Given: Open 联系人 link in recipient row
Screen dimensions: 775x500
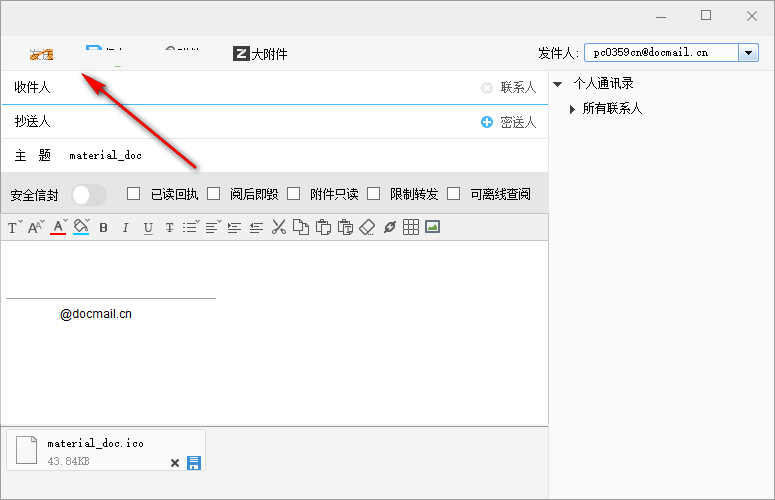Looking at the screenshot, I should 517,88.
